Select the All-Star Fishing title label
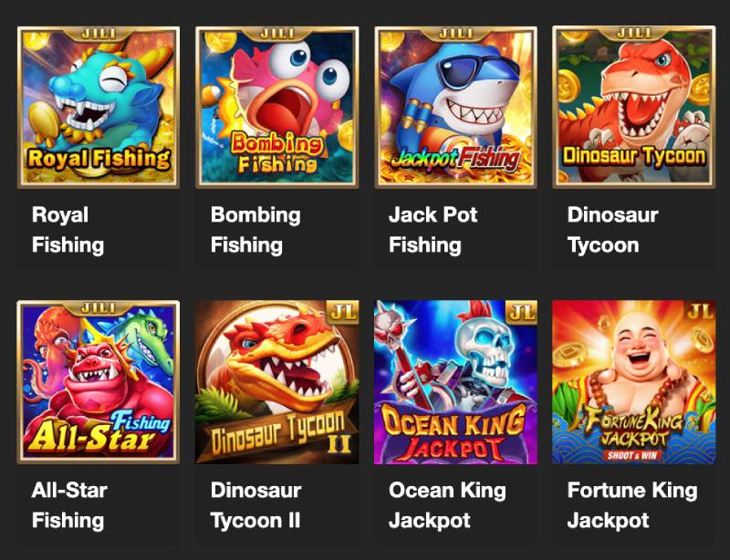730x560 pixels. click(x=69, y=505)
